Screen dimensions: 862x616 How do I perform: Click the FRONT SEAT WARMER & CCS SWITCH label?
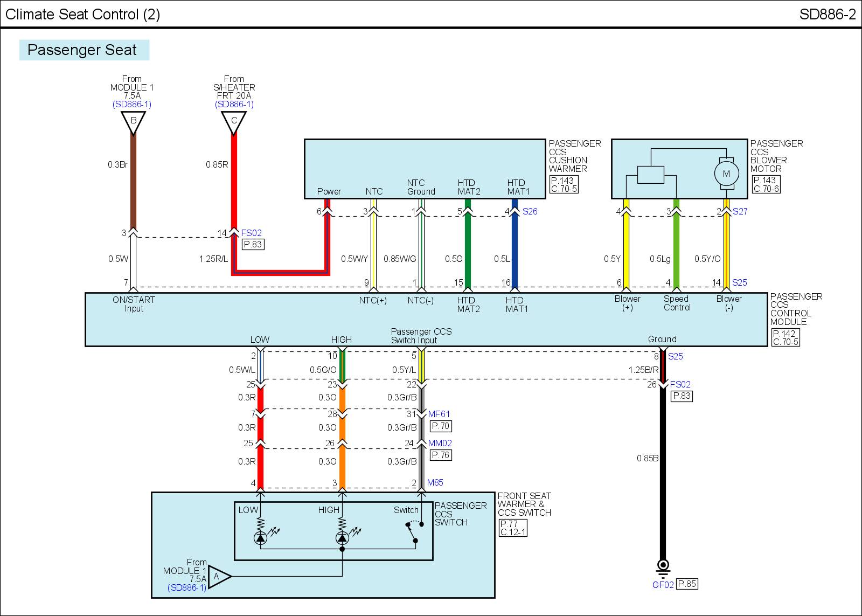[524, 504]
